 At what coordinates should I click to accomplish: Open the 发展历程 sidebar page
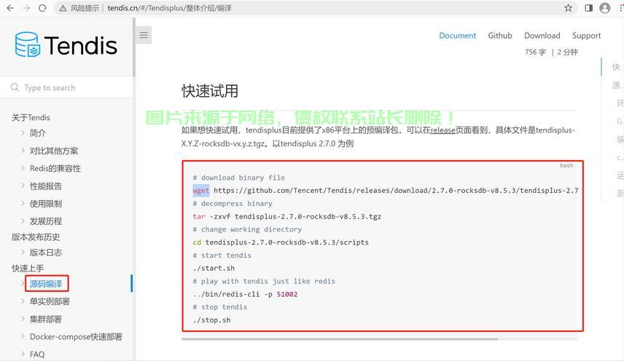(46, 221)
